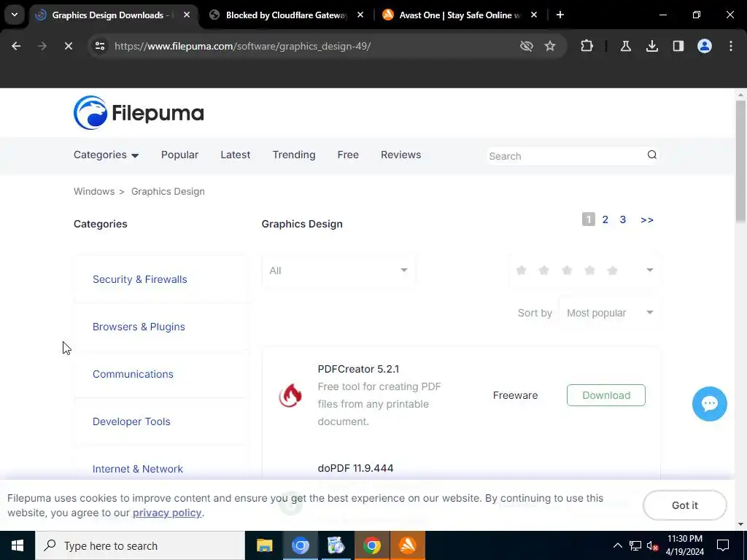
Task: Open Avast icon in taskbar
Action: [408, 545]
